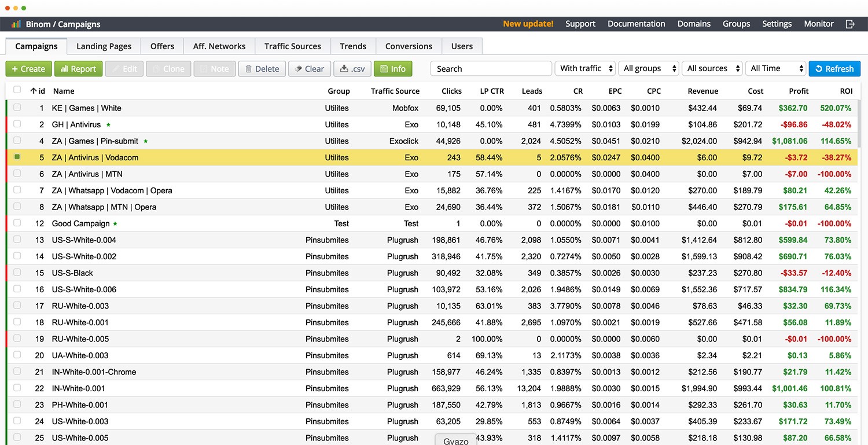Image resolution: width=868 pixels, height=445 pixels.
Task: Check the box for GH | Antivirus
Action: [x=17, y=124]
